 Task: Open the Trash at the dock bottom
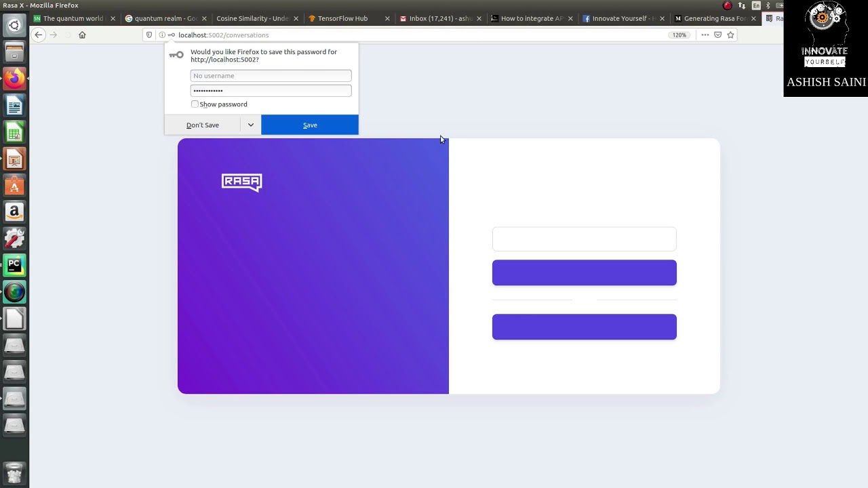click(14, 472)
